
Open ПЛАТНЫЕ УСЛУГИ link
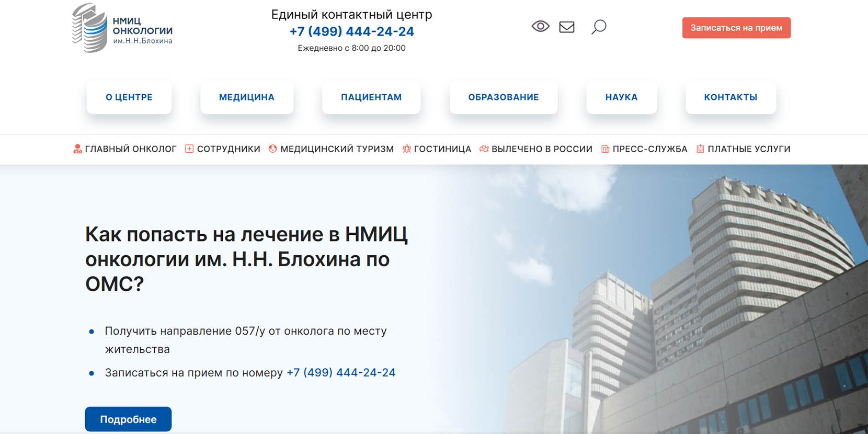[x=749, y=149]
